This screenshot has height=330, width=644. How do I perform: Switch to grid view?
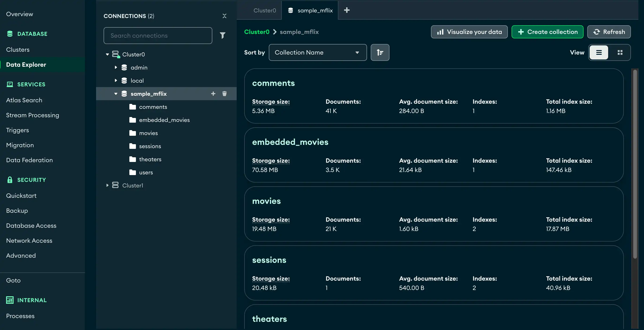(620, 52)
